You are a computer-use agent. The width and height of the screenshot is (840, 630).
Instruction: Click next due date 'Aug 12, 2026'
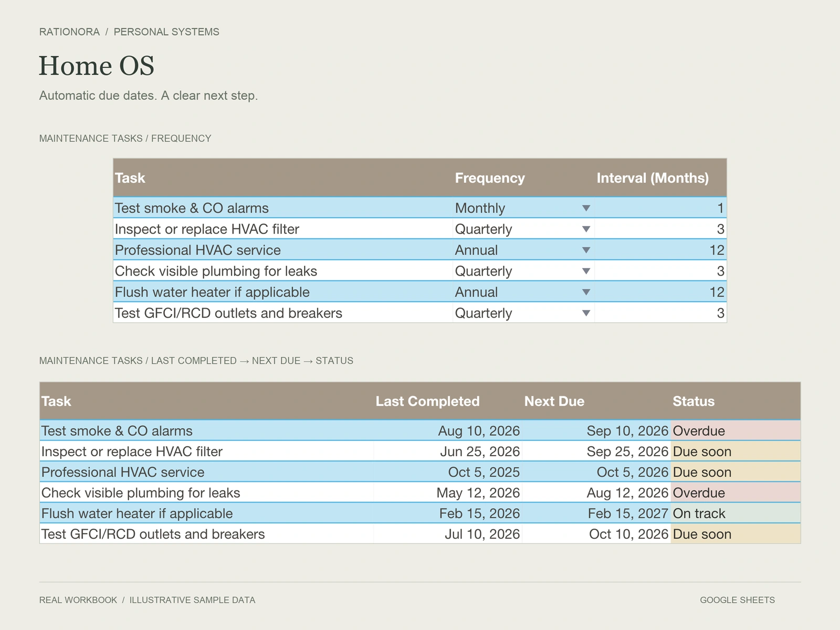point(596,492)
